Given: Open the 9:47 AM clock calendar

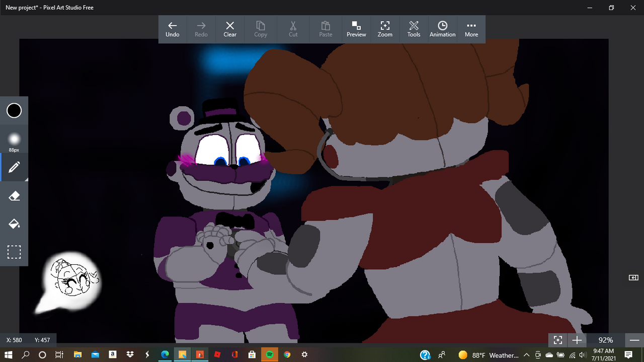Looking at the screenshot, I should coord(603,354).
